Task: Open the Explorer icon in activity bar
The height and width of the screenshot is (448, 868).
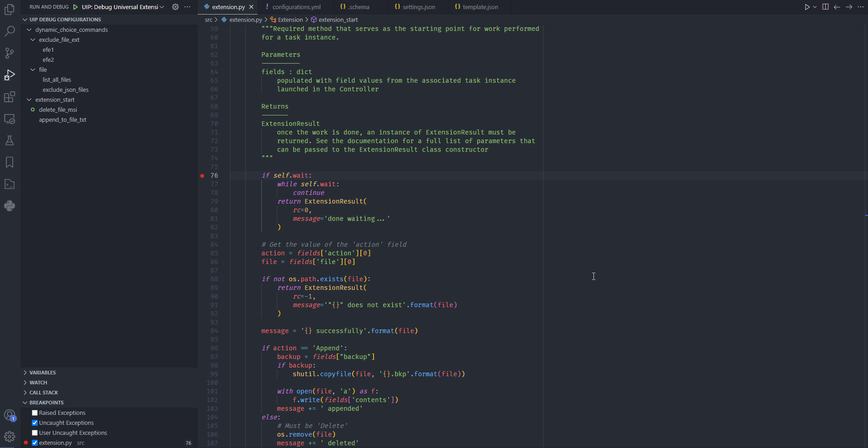Action: point(10,10)
